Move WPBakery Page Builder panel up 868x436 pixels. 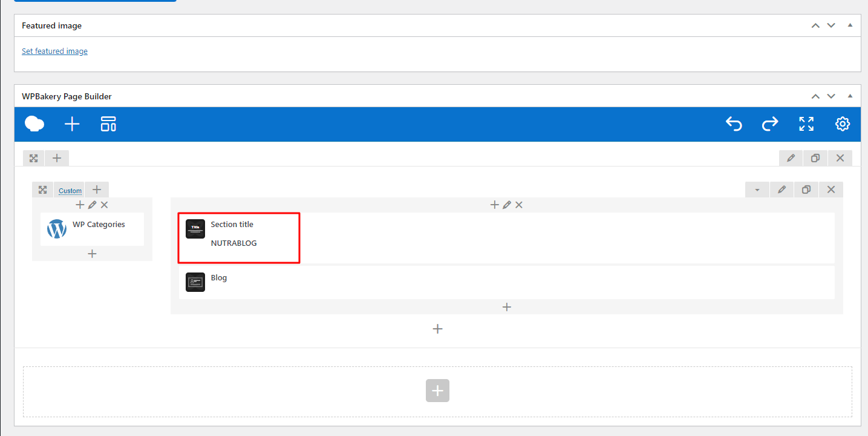point(815,96)
